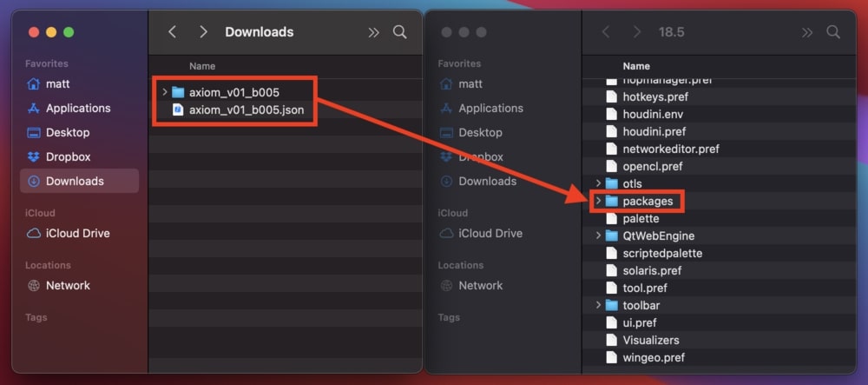Screen dimensions: 868x385
Task: Expand the otls folder disclosure triangle
Action: pyautogui.click(x=598, y=183)
